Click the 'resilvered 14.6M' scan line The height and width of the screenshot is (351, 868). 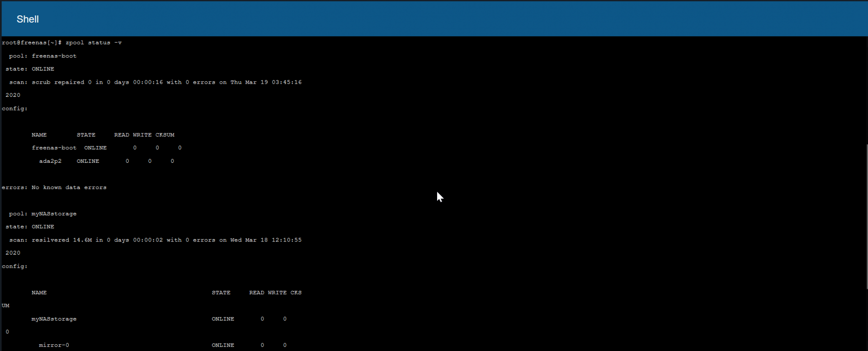tap(156, 240)
